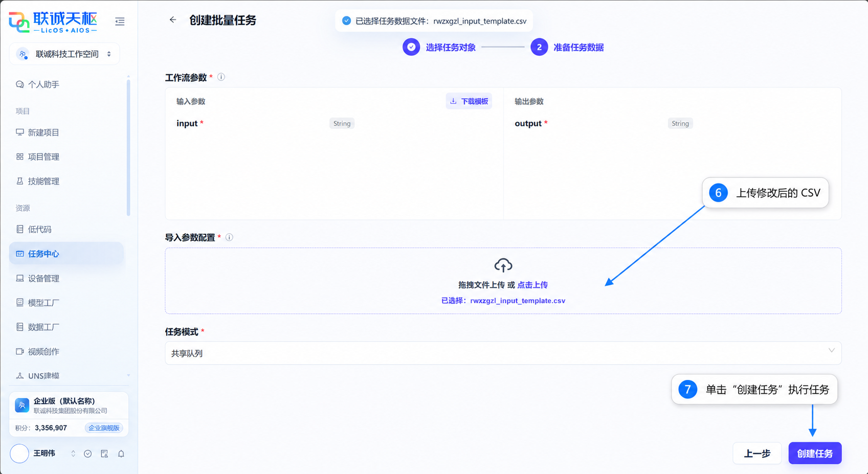This screenshot has height=474, width=868.
Task: Click the download icon in 下载模板
Action: (453, 101)
